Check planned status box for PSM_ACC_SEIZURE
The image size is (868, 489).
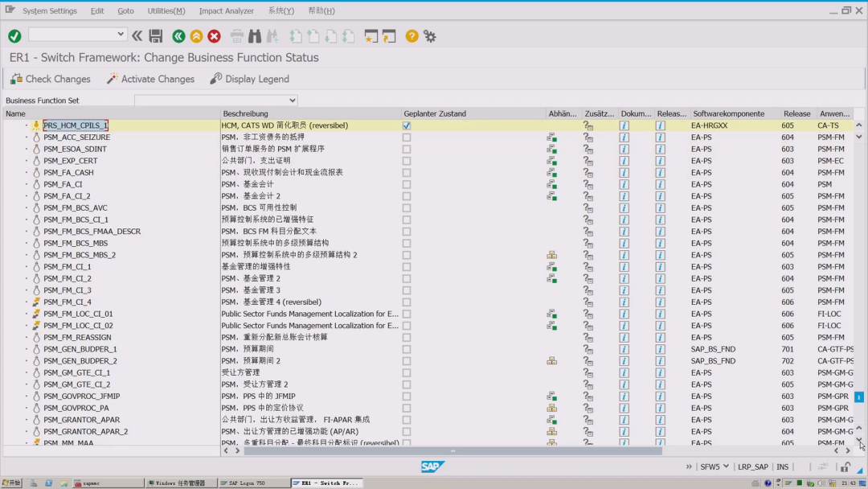pyautogui.click(x=407, y=138)
